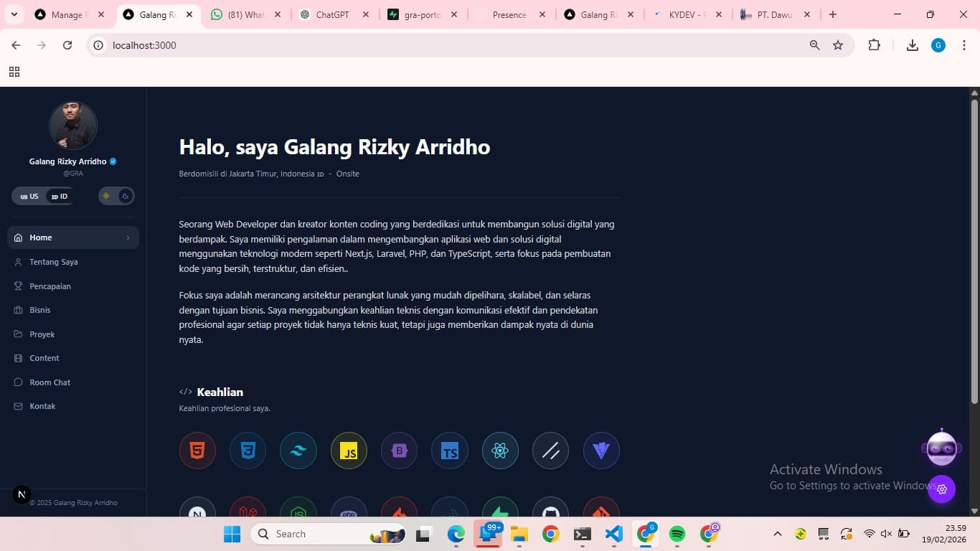980x551 pixels.
Task: Click the React skill icon
Action: click(x=500, y=451)
